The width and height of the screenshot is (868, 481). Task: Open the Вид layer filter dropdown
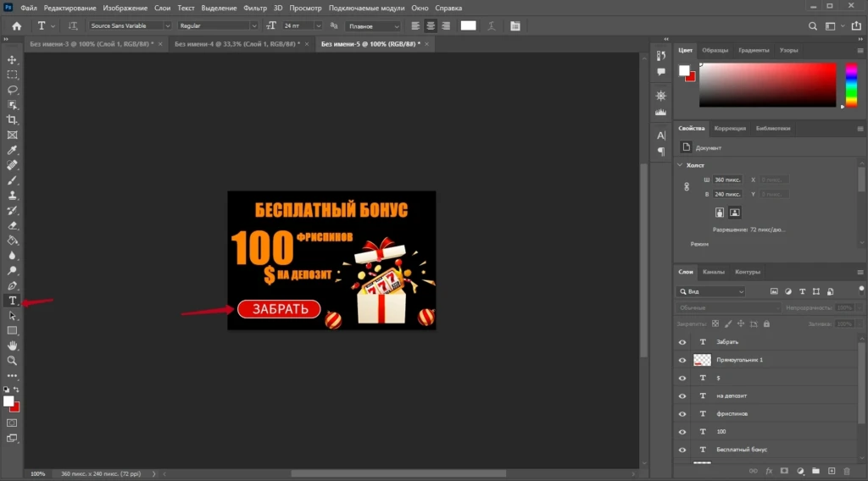tap(711, 291)
